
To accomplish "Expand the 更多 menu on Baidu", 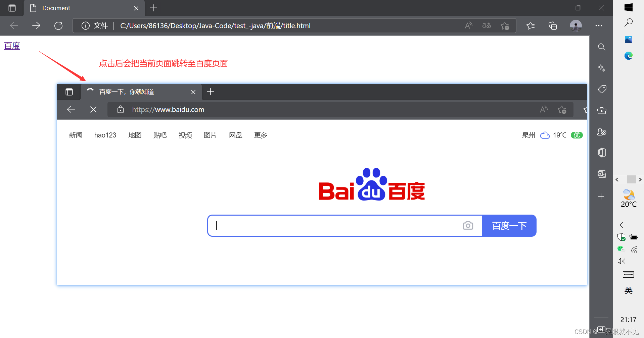I will 261,135.
